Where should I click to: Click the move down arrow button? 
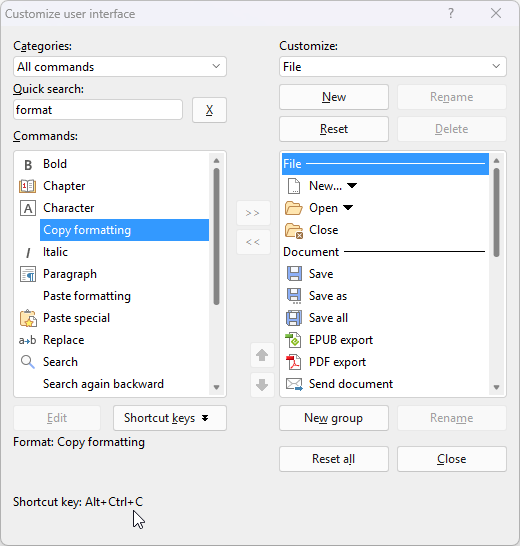(262, 385)
